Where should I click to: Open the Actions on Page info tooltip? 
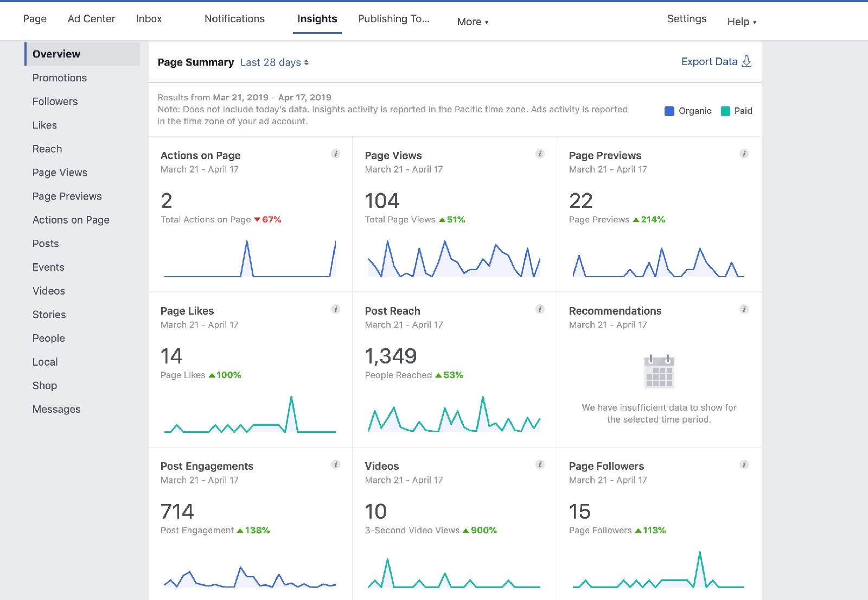tap(336, 154)
